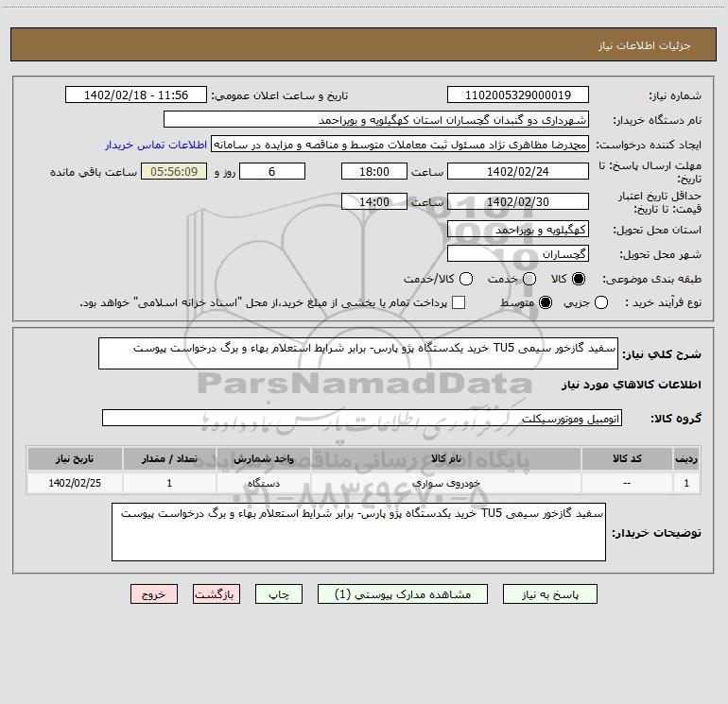This screenshot has height=704, width=728.
Task: Click the خودروی سواری table cell
Action: coord(445,483)
